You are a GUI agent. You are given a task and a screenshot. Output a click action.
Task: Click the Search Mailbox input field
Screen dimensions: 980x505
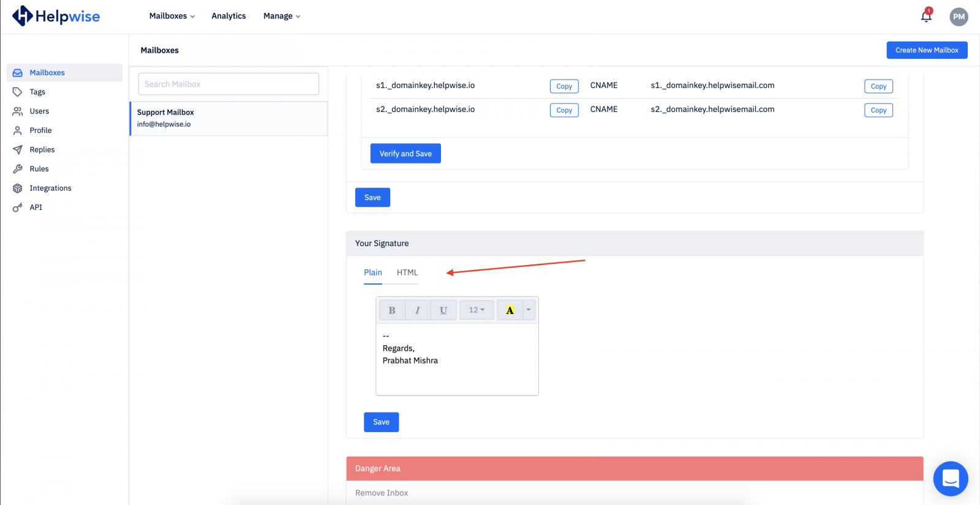pos(228,84)
